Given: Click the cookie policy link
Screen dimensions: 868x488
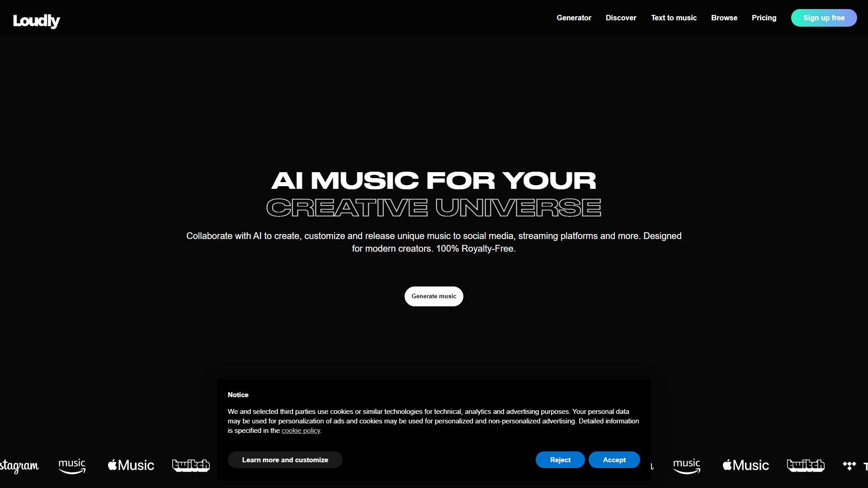Looking at the screenshot, I should [300, 430].
